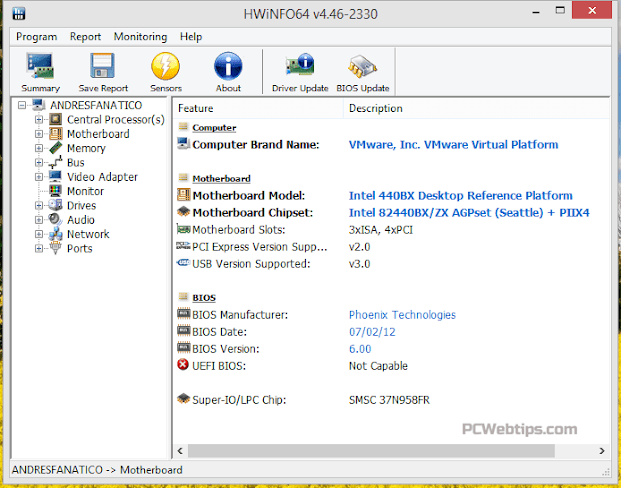This screenshot has width=621, height=488.
Task: Click icon beside Motherboard Slots
Action: pyautogui.click(x=183, y=229)
